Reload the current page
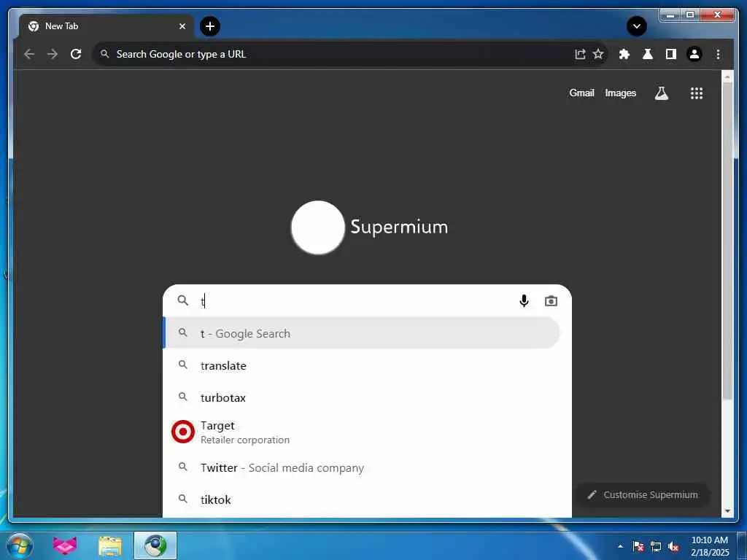This screenshot has width=747, height=560. tap(76, 54)
